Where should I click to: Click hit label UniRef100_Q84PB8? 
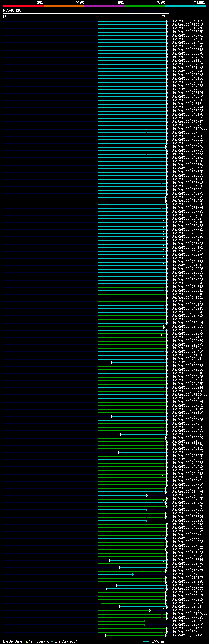coord(187,215)
